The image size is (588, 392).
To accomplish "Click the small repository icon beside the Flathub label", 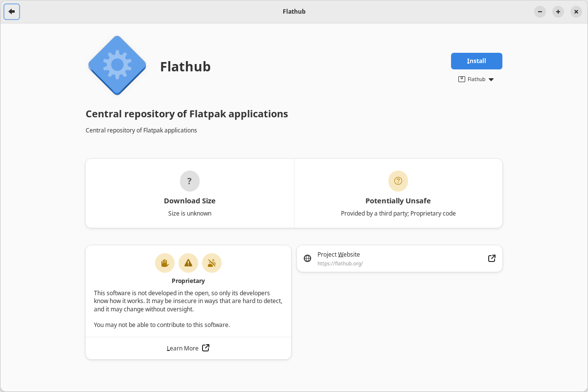I will click(x=461, y=79).
